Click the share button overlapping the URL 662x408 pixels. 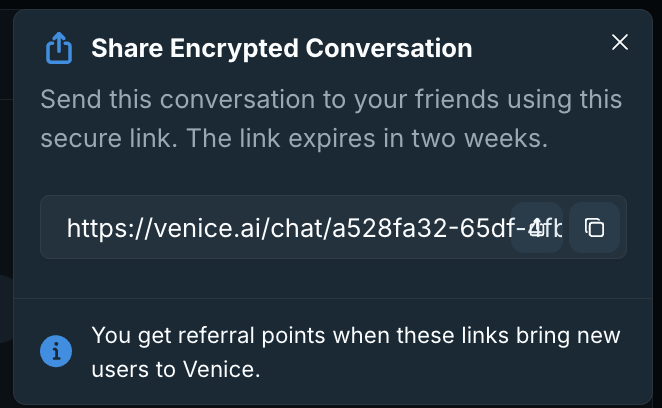(537, 228)
